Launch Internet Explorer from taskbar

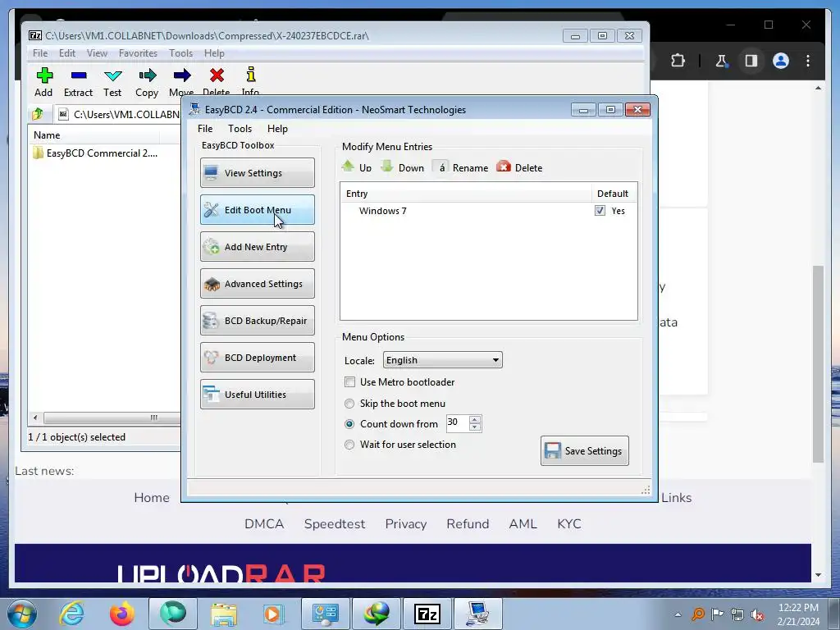point(72,614)
